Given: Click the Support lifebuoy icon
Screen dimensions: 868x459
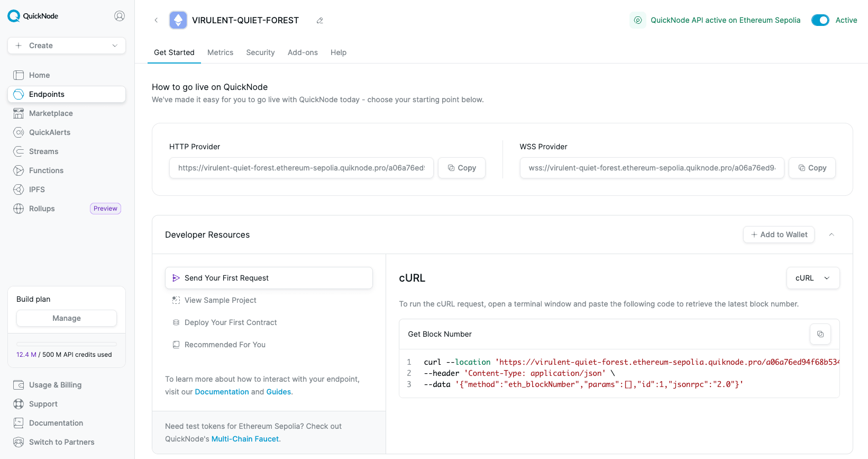Looking at the screenshot, I should click(19, 404).
